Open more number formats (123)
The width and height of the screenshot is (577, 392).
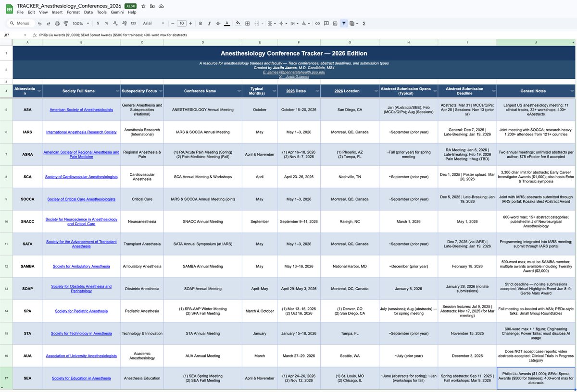(x=133, y=23)
